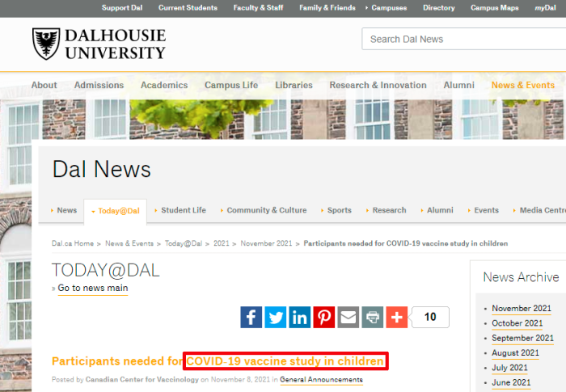Open the About menu
The width and height of the screenshot is (566, 392).
click(x=44, y=85)
